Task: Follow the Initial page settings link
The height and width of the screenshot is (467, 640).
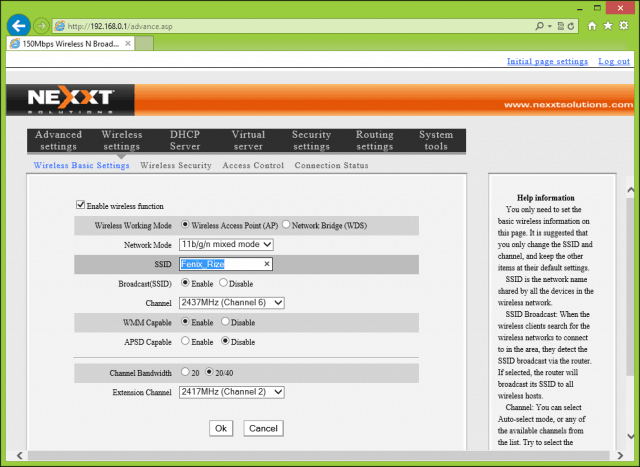Action: (547, 61)
